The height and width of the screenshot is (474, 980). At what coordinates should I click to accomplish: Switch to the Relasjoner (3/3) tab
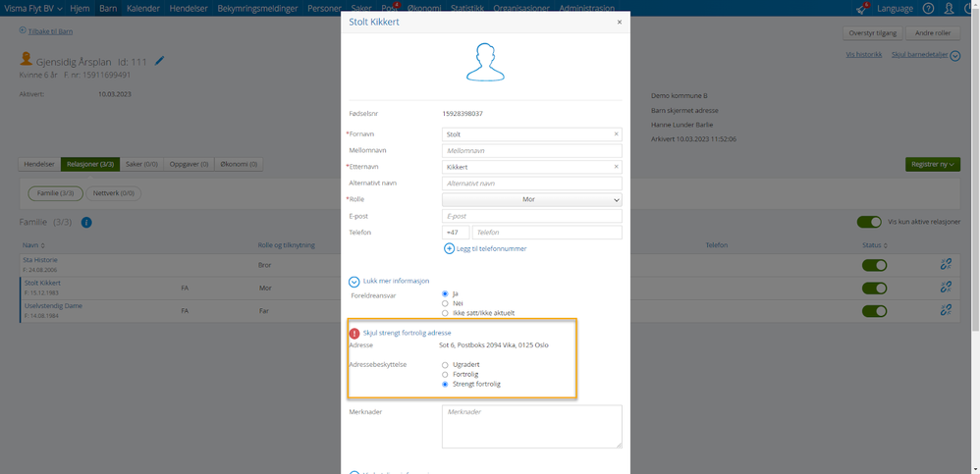(x=90, y=164)
